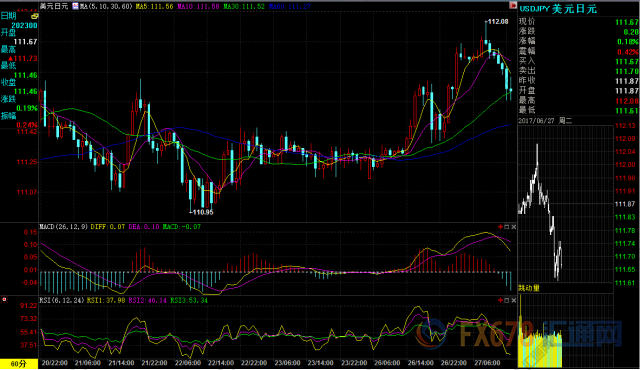Open the MACD(26,12,9) parameters label

(x=64, y=227)
